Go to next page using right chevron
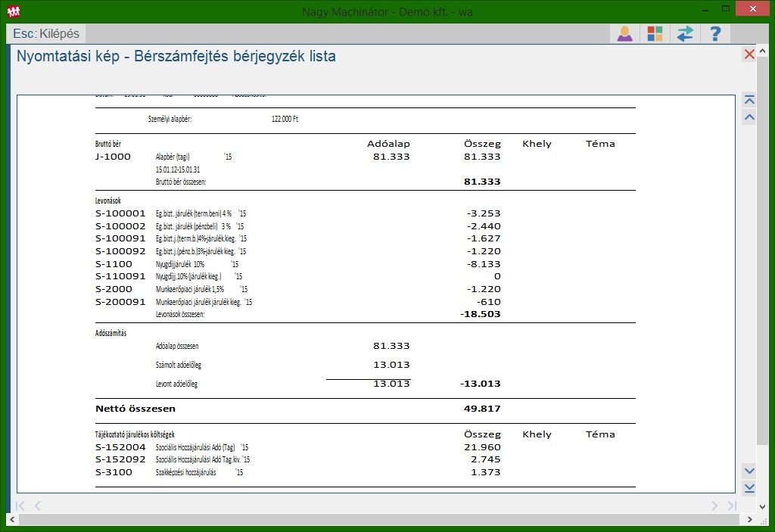 tap(714, 506)
